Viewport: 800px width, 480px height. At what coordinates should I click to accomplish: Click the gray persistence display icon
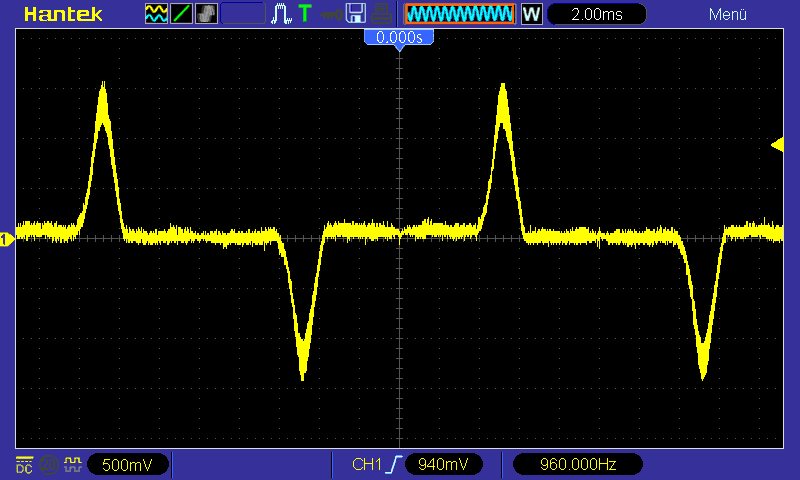[x=207, y=14]
